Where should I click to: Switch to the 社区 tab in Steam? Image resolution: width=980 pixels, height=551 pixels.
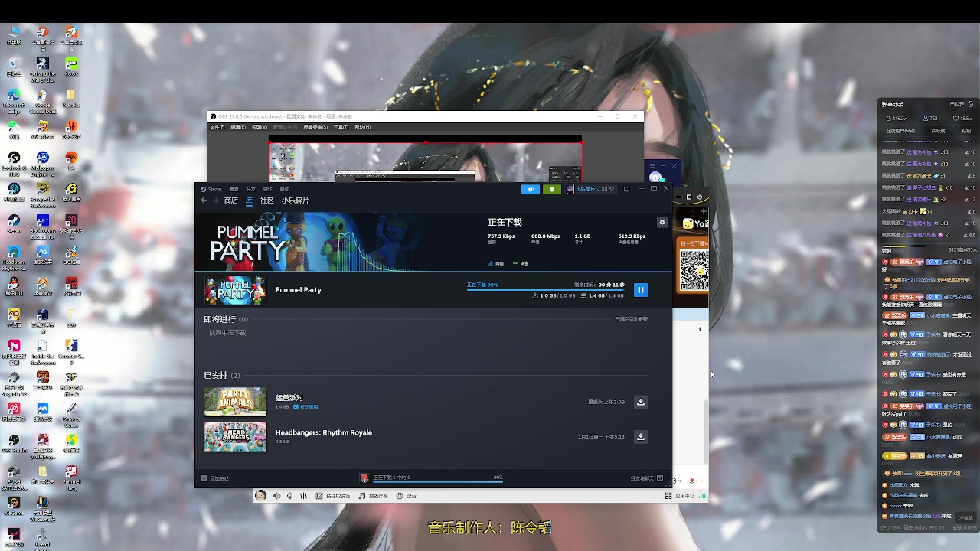pyautogui.click(x=266, y=201)
